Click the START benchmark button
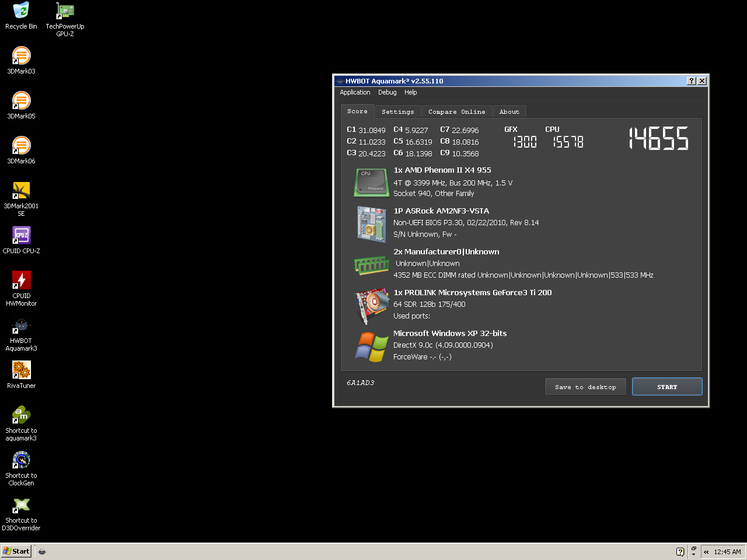Image resolution: width=747 pixels, height=560 pixels. click(667, 387)
